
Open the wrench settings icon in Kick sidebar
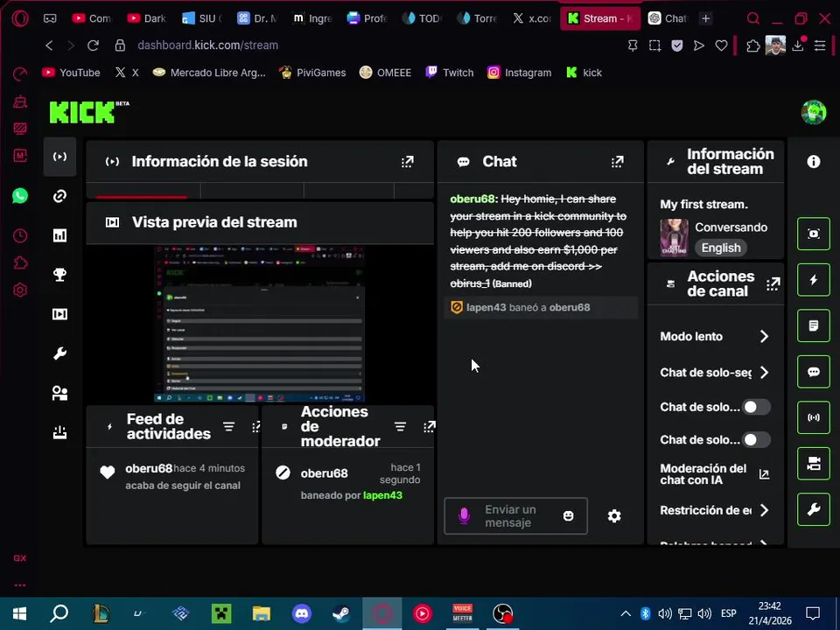59,353
